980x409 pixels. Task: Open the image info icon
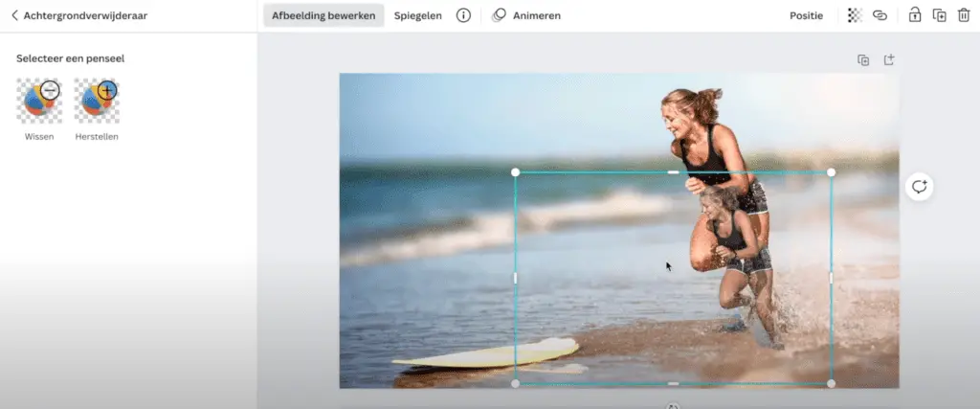463,15
